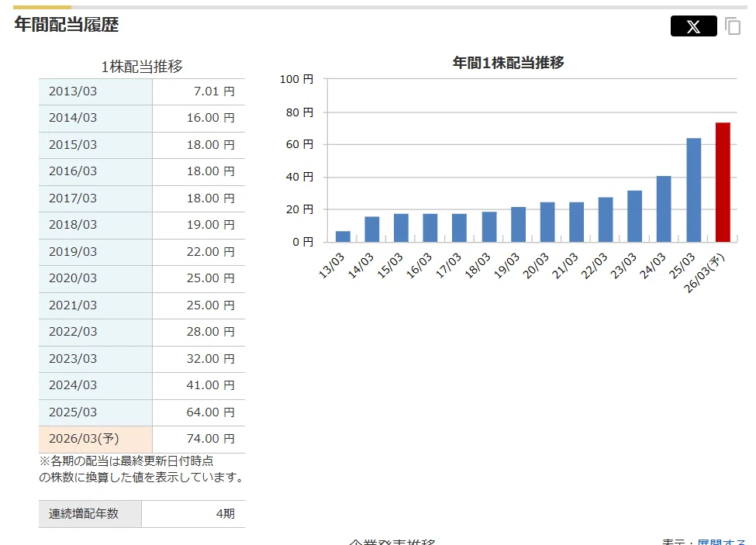
Task: Select the 2022/03 table row label
Action: coord(73,332)
